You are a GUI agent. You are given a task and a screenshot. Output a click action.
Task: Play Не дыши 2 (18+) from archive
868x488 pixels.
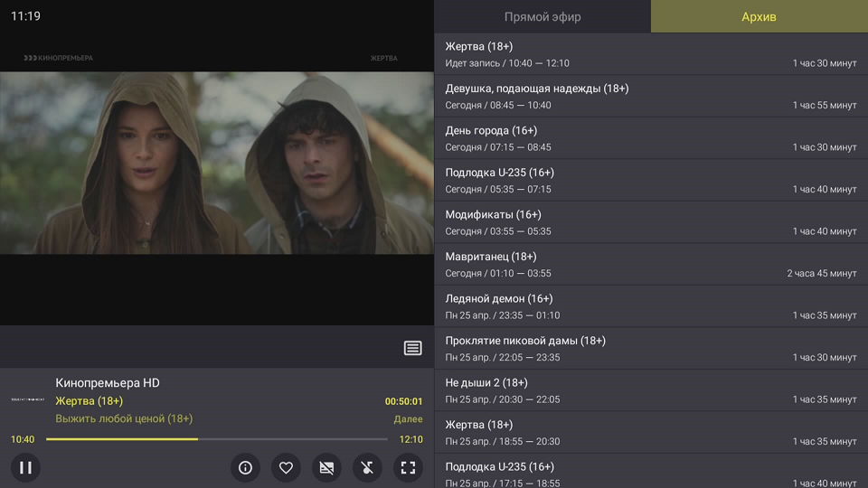650,390
